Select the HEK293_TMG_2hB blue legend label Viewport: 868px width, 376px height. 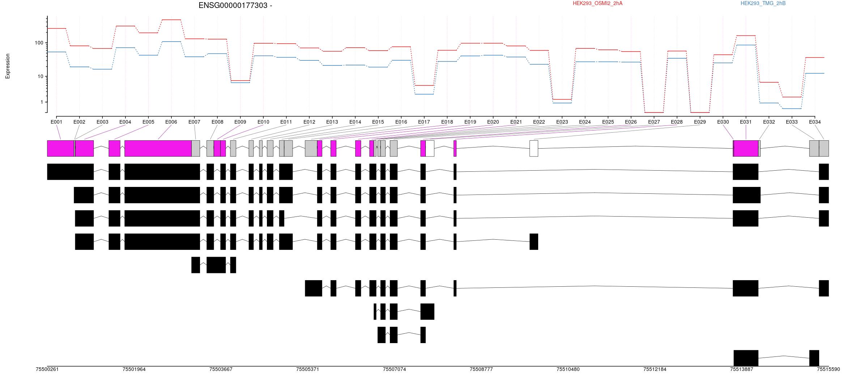763,3
